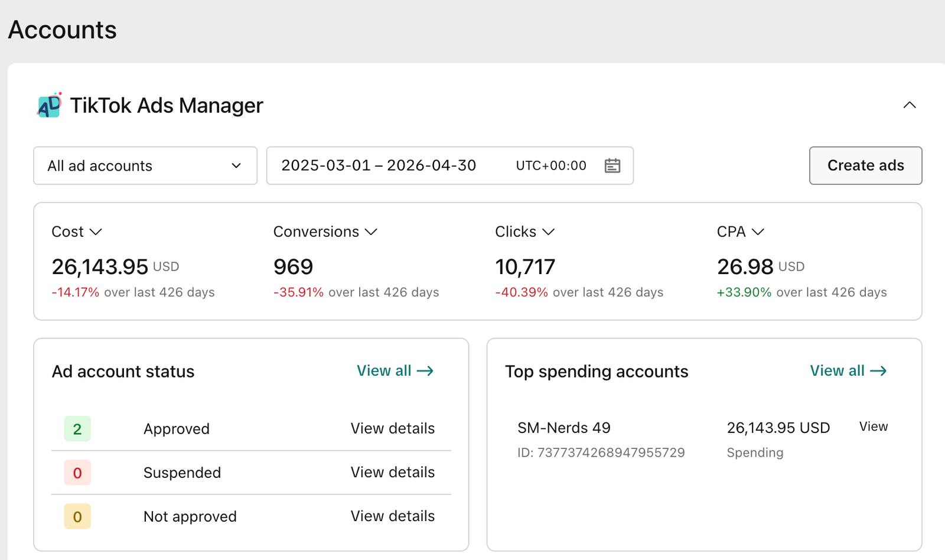Click the Top spending accounts heading
Viewport: 945px width, 560px height.
pos(597,372)
